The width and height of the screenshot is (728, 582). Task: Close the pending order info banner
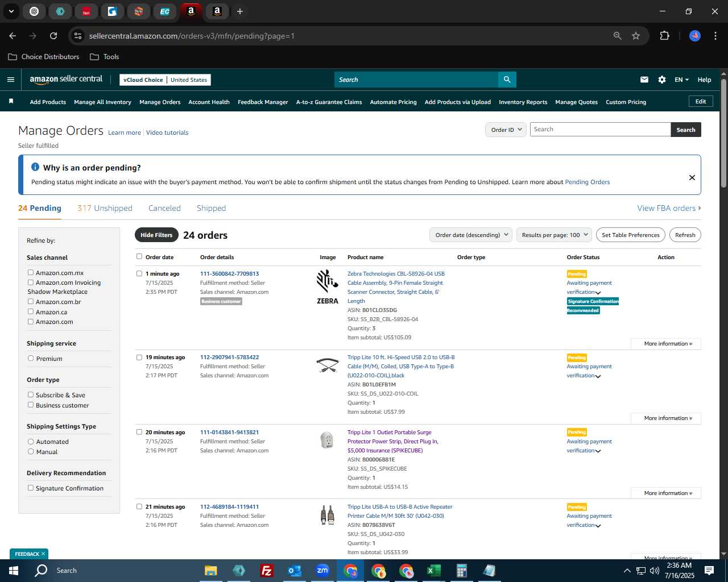pos(692,177)
